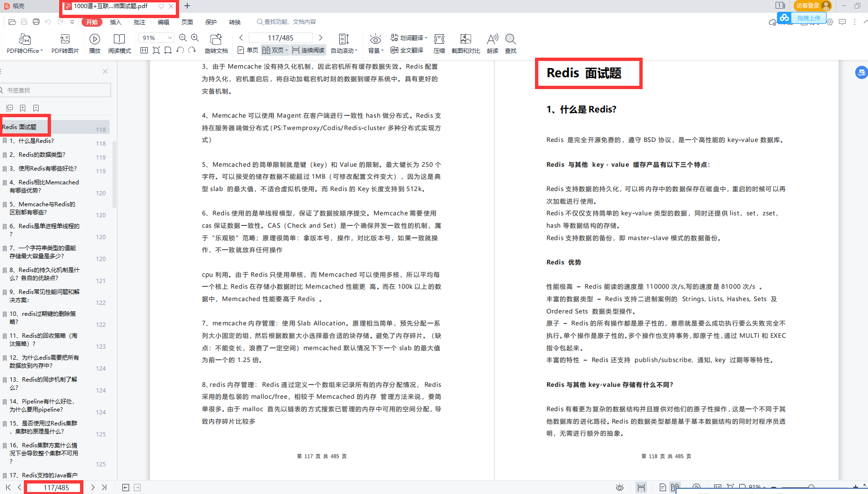Select the Redis 面试题 top bookmark
Screen dimensions: 868x494
tap(20, 127)
